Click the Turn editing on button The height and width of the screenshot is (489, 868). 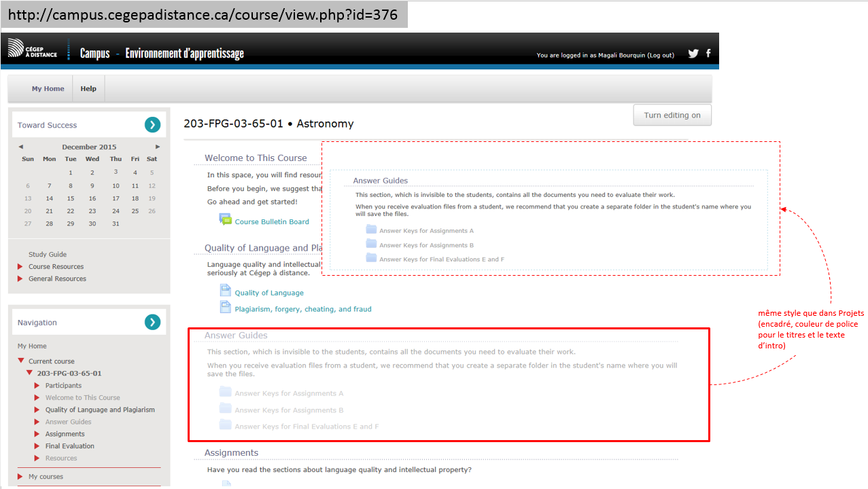coord(672,115)
